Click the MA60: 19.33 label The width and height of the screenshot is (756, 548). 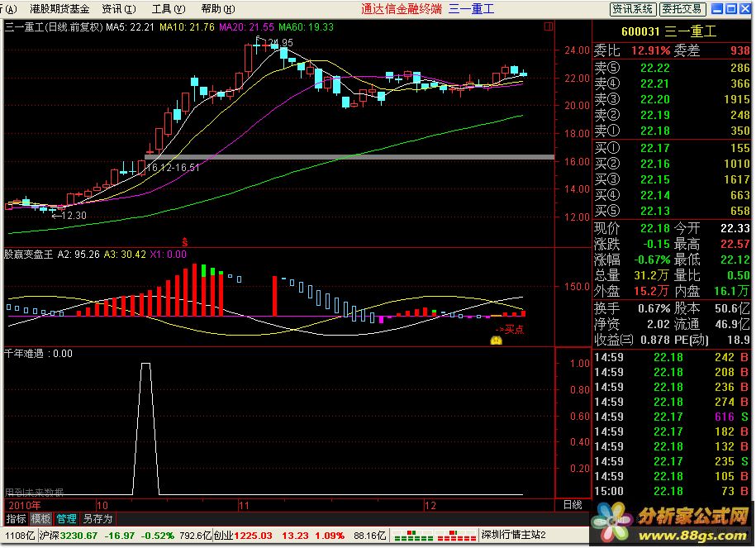(307, 27)
